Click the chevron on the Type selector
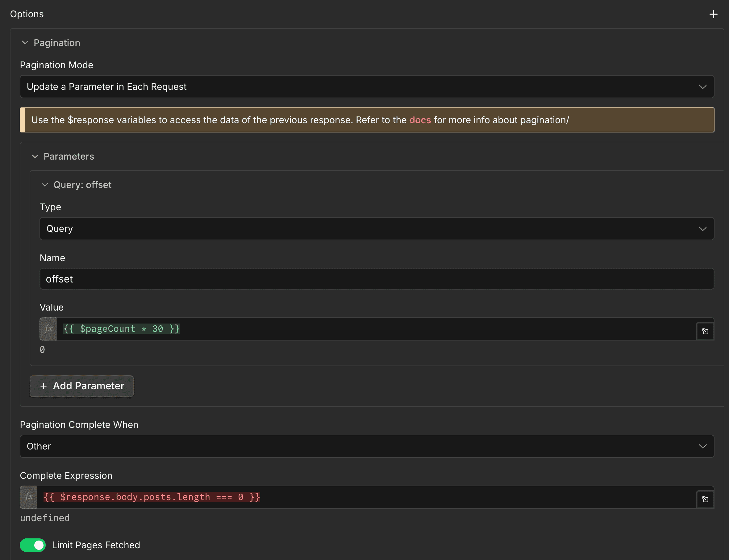This screenshot has height=560, width=729. 703,229
